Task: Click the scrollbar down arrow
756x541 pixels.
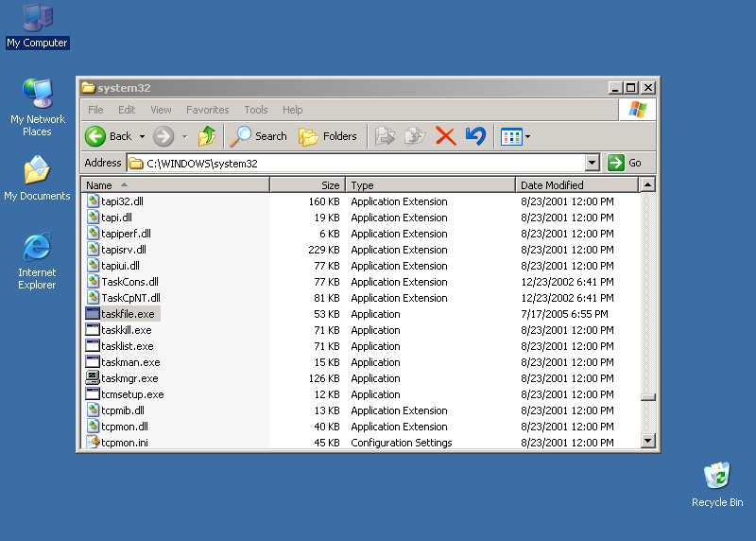Action: (x=647, y=441)
